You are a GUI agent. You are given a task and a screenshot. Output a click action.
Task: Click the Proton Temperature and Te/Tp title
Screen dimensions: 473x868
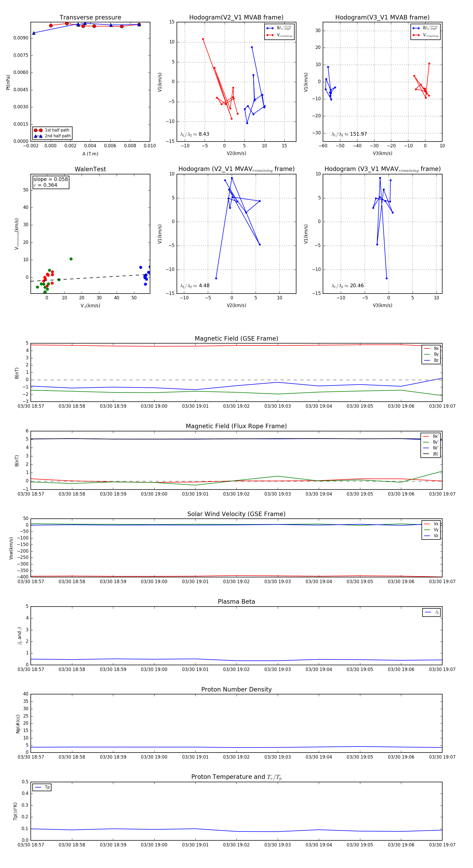click(236, 777)
